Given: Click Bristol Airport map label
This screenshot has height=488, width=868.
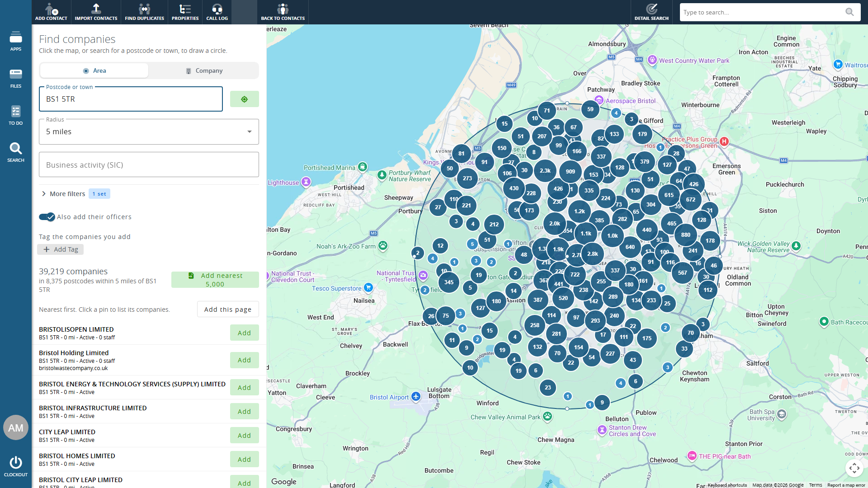Looking at the screenshot, I should 389,398.
